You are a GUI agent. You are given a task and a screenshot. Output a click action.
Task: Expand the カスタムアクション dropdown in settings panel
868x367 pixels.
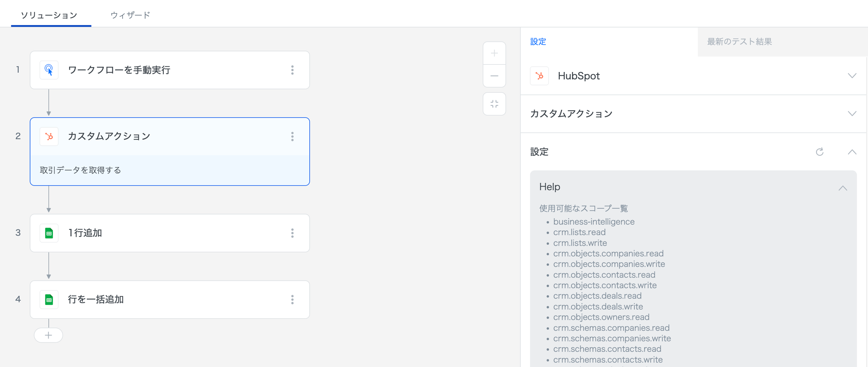tap(852, 114)
